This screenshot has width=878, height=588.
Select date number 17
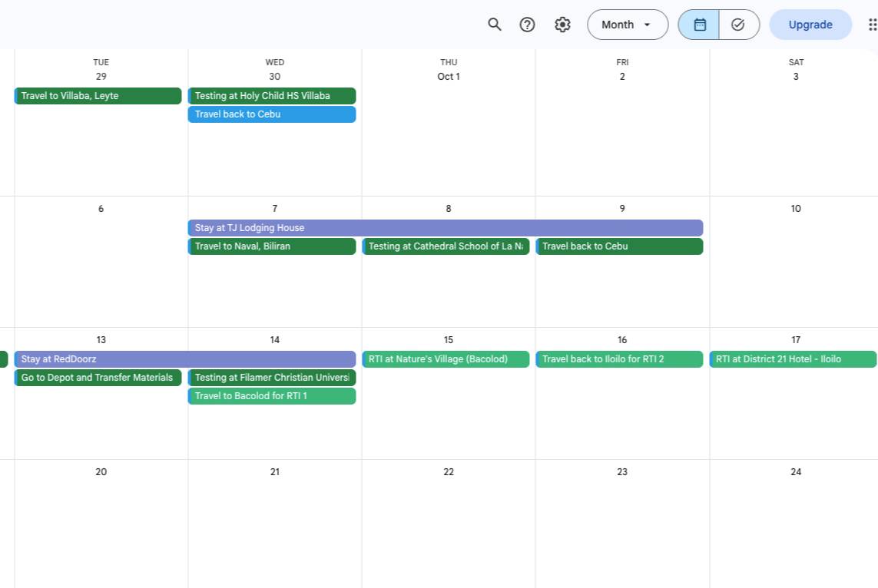[x=796, y=340]
